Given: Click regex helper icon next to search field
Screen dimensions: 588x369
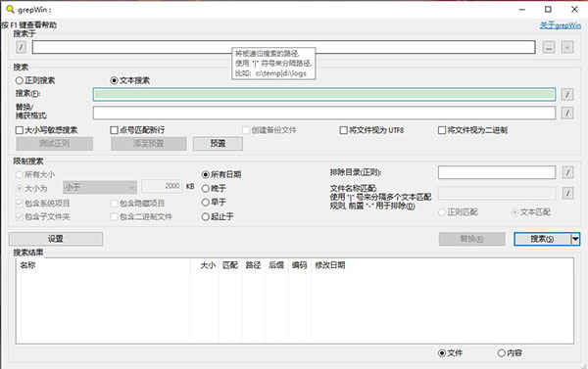Looking at the screenshot, I should click(x=567, y=94).
